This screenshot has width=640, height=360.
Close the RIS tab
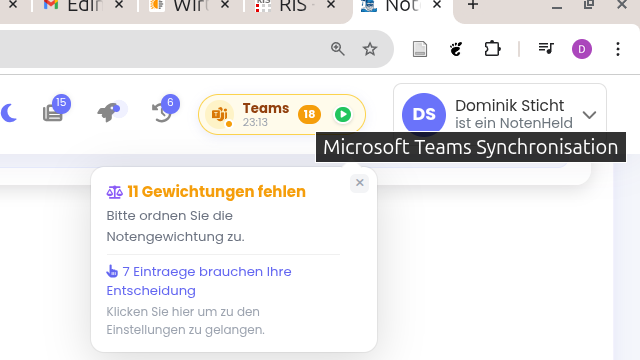[x=331, y=5]
